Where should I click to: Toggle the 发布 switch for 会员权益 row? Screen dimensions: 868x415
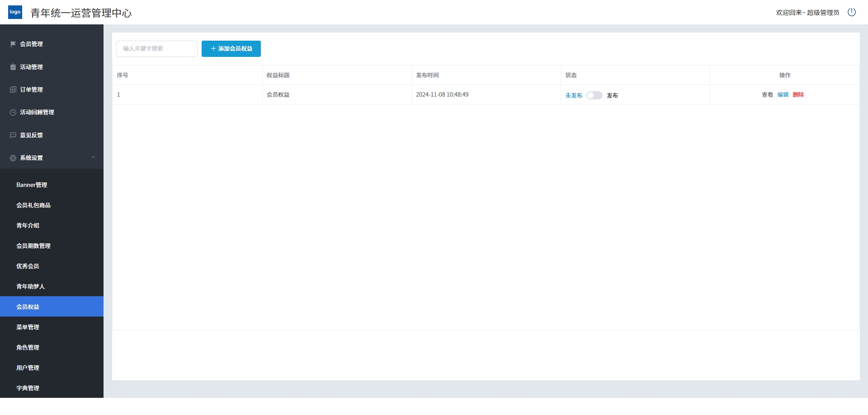(x=594, y=95)
